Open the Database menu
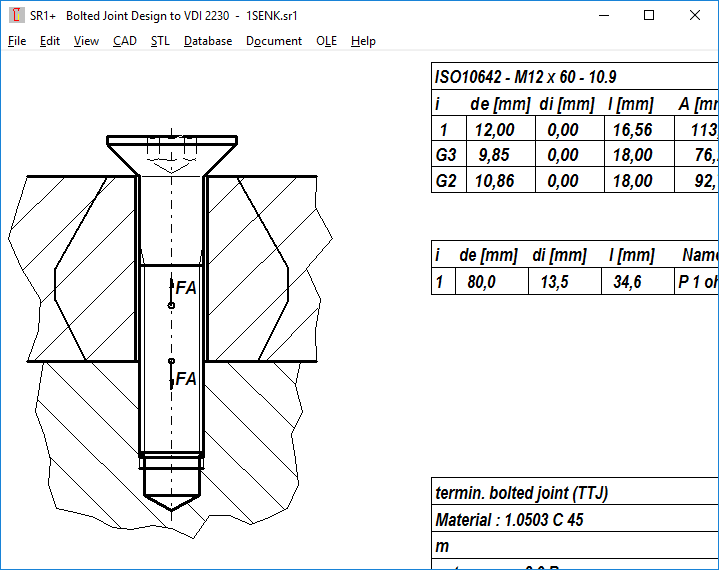719x570 pixels. (208, 41)
